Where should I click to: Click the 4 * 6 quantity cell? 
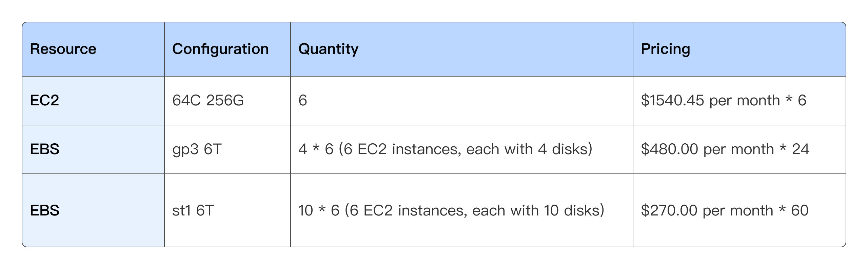pyautogui.click(x=445, y=149)
